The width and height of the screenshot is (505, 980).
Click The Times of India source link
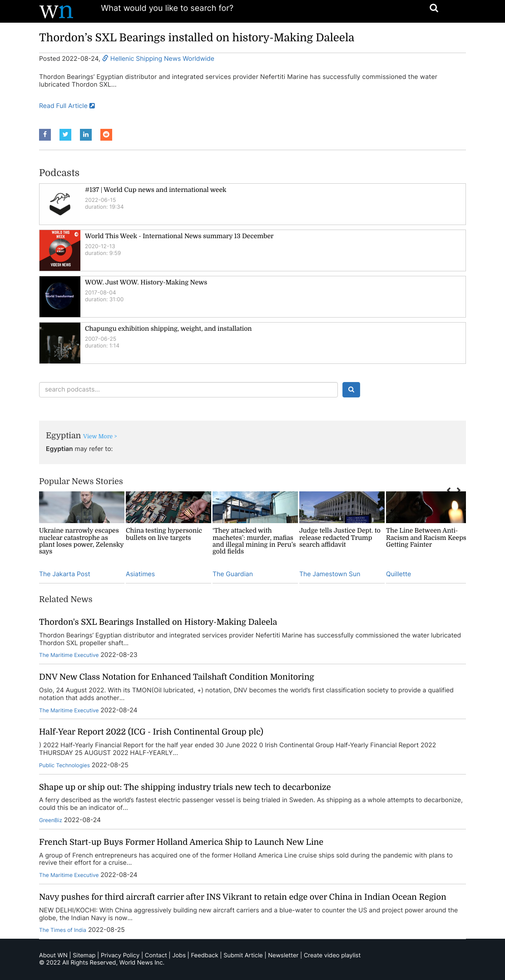coord(63,930)
